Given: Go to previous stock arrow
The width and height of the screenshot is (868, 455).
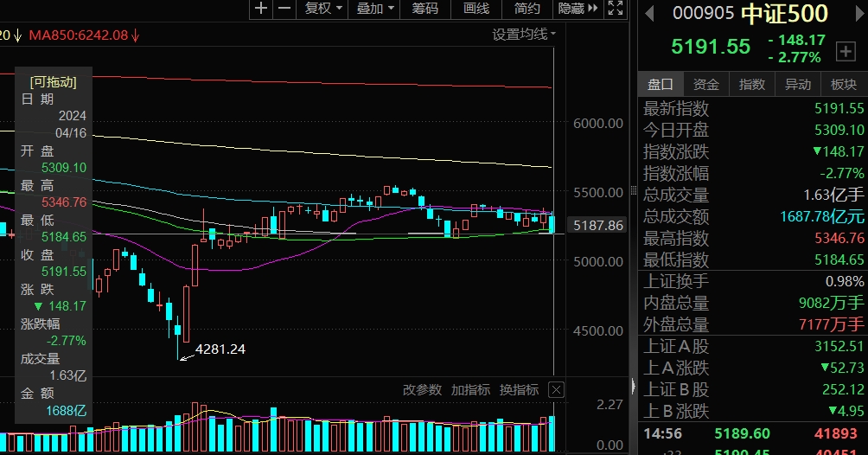Looking at the screenshot, I should pos(649,13).
